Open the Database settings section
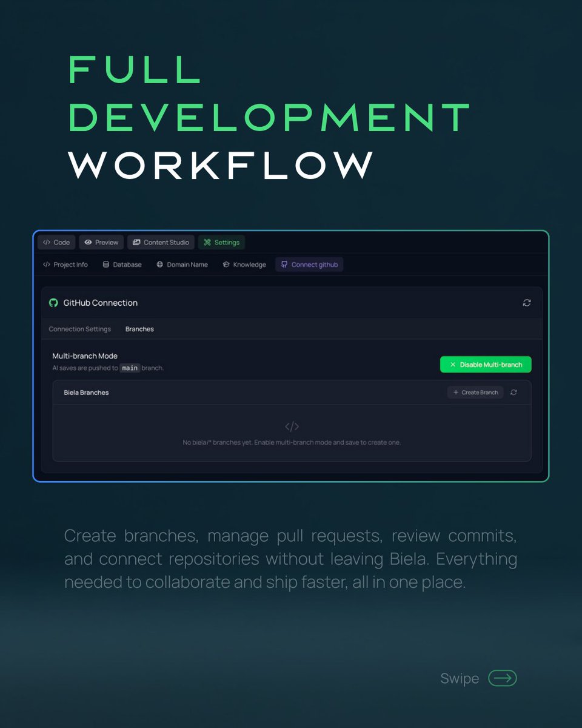 click(122, 265)
